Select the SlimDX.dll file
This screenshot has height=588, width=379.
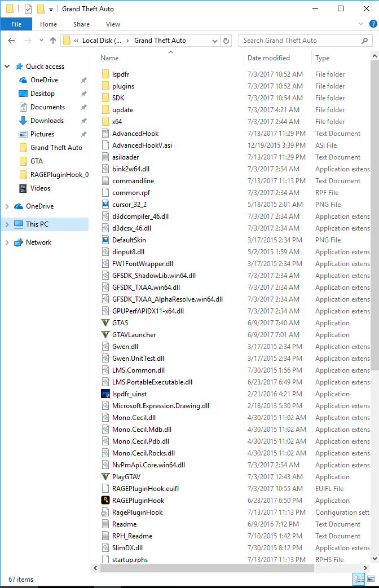[127, 548]
